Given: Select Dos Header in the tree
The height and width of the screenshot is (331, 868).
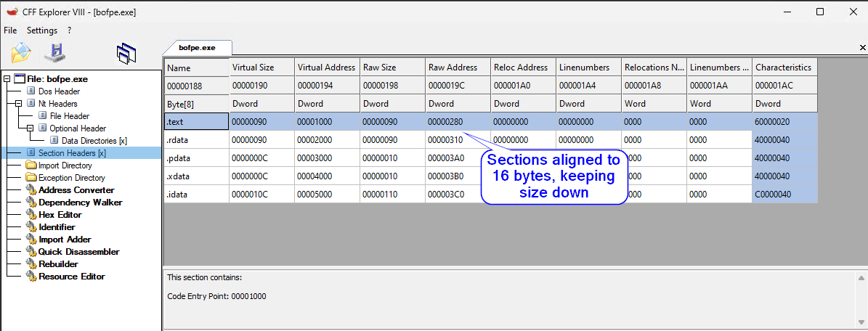Looking at the screenshot, I should click(x=60, y=91).
